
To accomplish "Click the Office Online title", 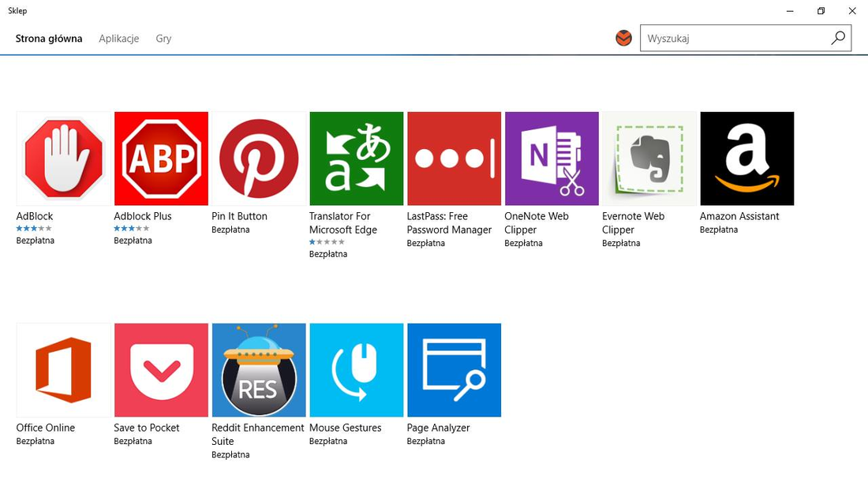I will 46,428.
